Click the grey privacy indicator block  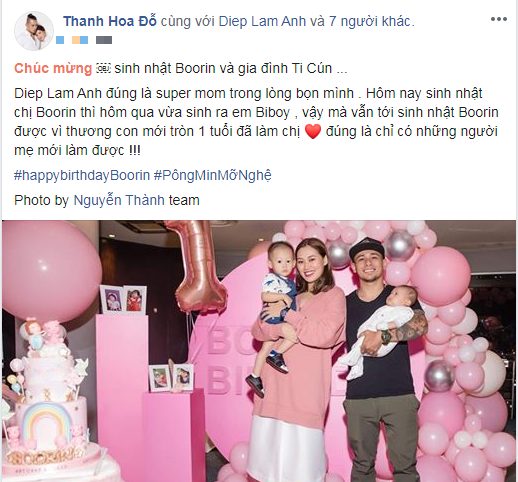click(x=104, y=40)
